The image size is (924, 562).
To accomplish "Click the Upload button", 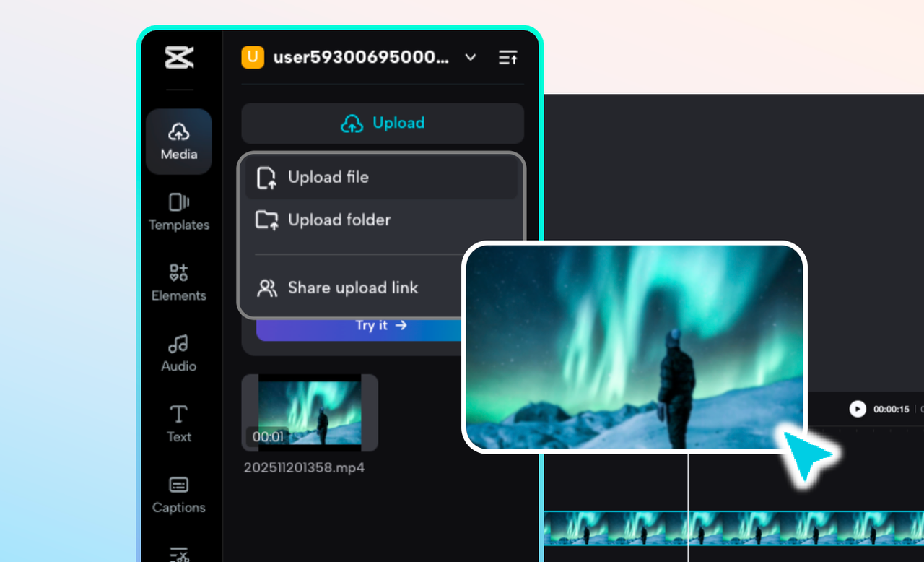I will coord(382,123).
